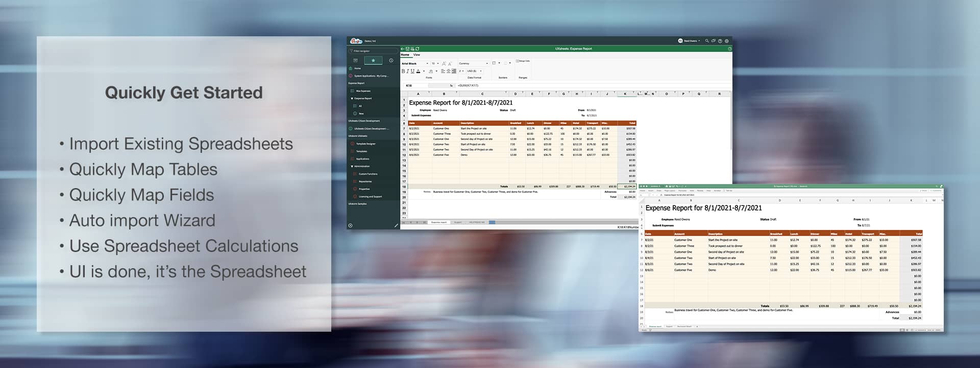This screenshot has width=980, height=368.
Task: Click the formula bar with =SUM(K7:K17)
Action: coord(592,85)
